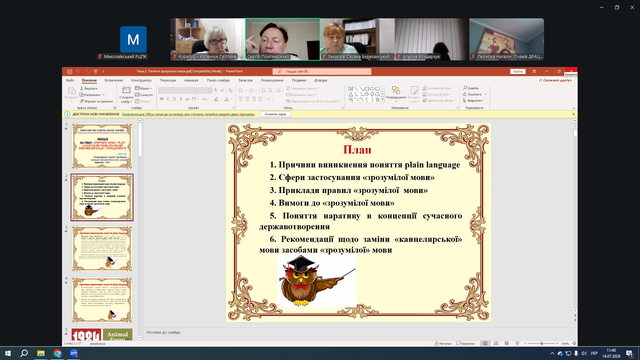The height and width of the screenshot is (360, 640).
Task: Open the shapes gallery expand arrow
Action: [x=382, y=99]
